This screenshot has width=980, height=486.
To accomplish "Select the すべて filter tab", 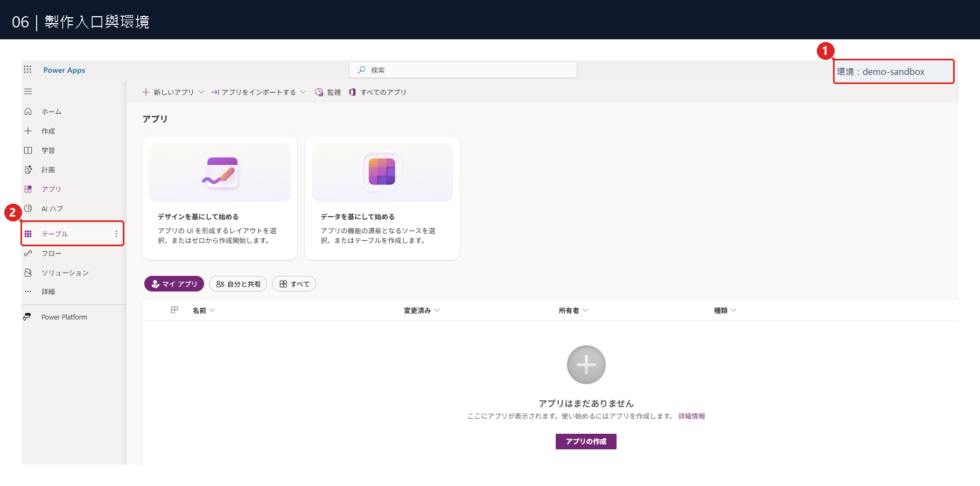I will (x=294, y=284).
